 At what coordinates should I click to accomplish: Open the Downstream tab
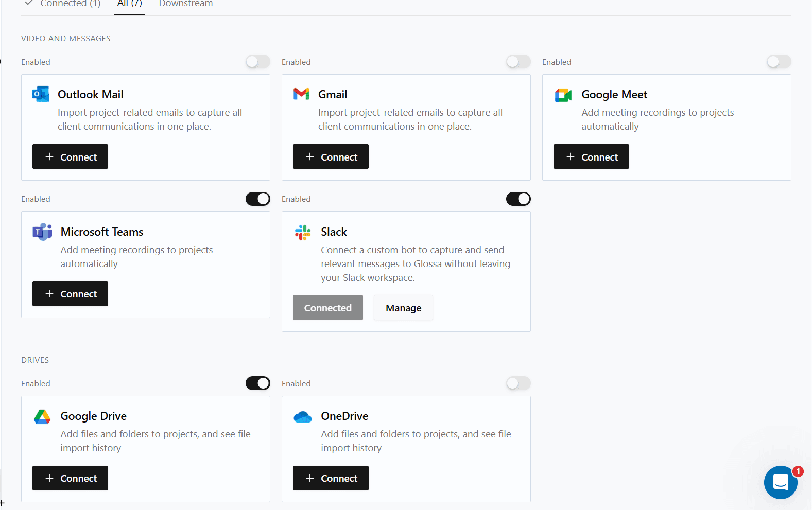[x=186, y=4]
